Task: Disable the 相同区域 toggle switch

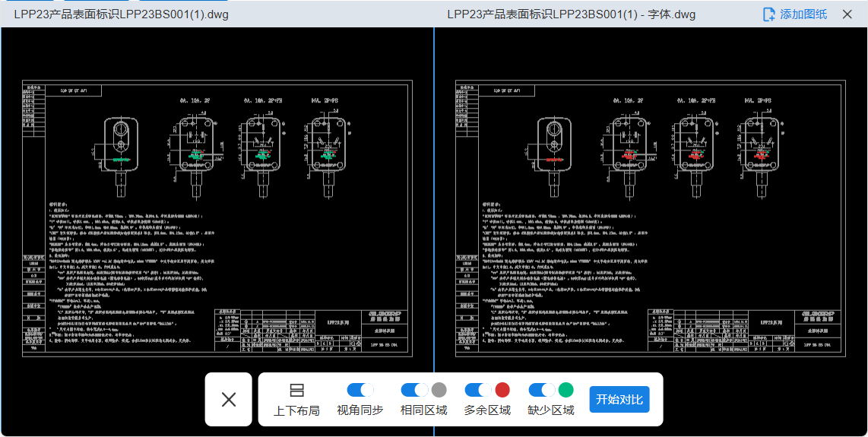Action: 414,390
